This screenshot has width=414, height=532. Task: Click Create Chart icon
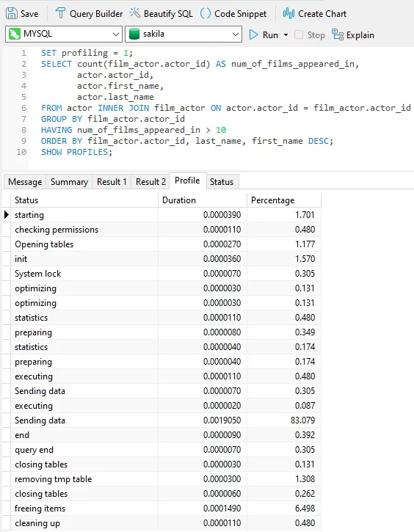pos(288,13)
